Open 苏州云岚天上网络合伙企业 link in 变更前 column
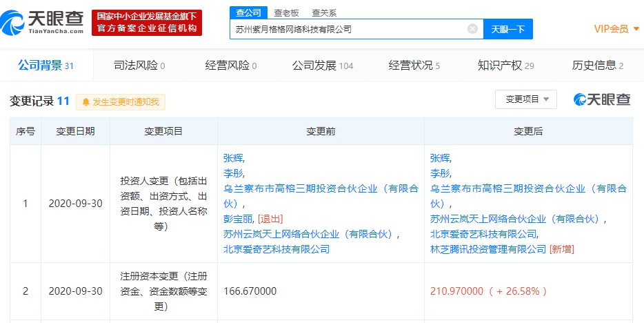This screenshot has width=644, height=323. pyautogui.click(x=310, y=234)
